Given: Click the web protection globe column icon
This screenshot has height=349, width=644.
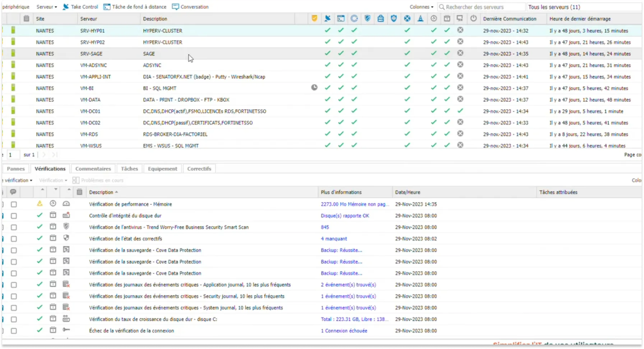Looking at the screenshot, I should tap(407, 18).
